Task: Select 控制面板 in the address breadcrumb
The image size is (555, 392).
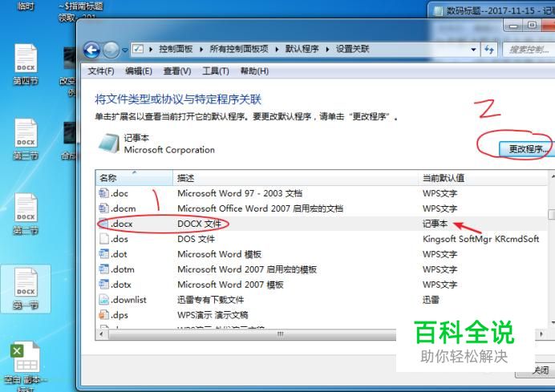Action: (x=176, y=49)
